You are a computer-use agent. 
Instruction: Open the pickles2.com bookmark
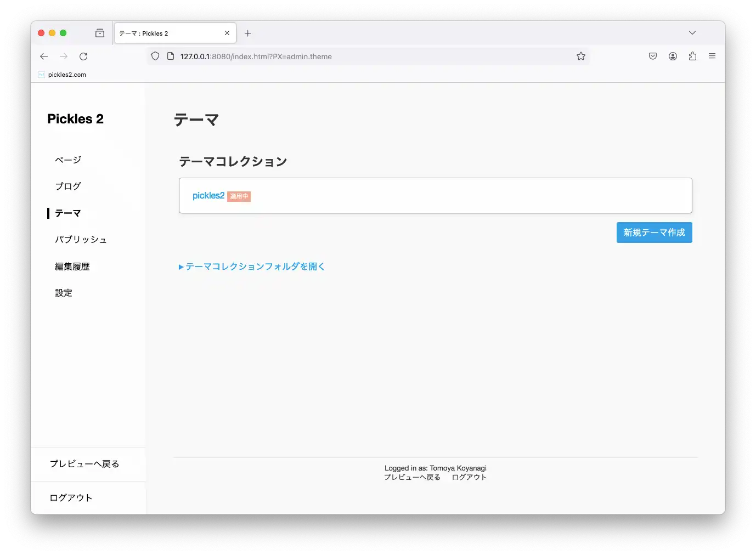pos(66,75)
